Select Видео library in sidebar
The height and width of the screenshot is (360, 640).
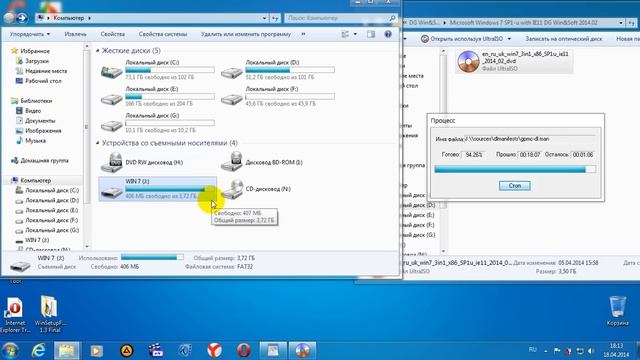33,111
